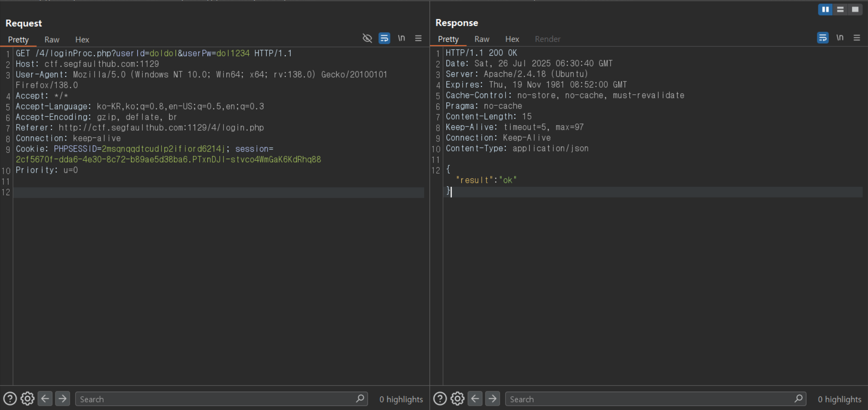Click the "result":"ok" JSON line

[486, 180]
